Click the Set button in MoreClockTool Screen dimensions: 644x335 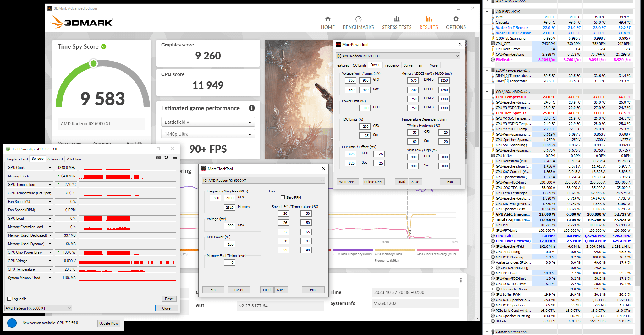(x=213, y=290)
